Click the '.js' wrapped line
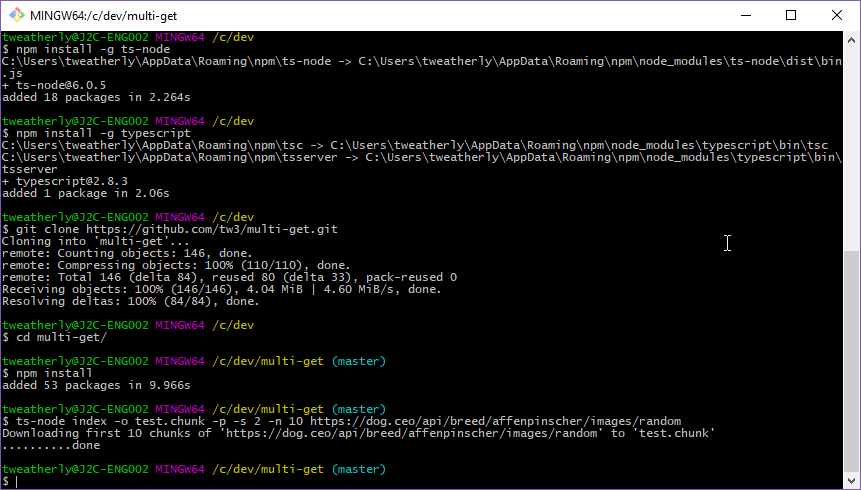 pyautogui.click(x=12, y=73)
